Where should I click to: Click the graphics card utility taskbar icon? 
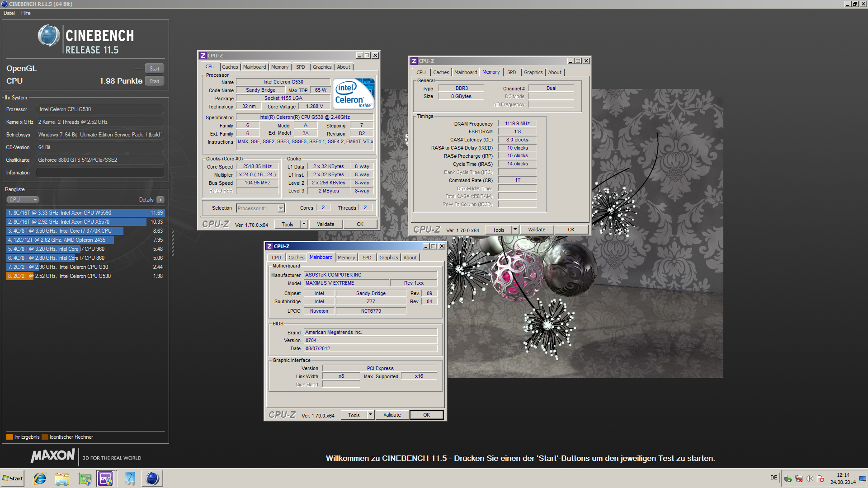coord(85,479)
